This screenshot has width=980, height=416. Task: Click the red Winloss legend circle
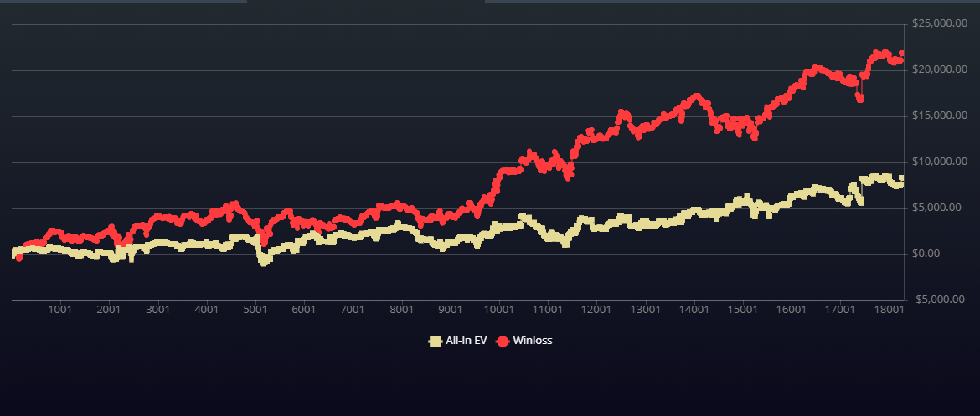[503, 341]
